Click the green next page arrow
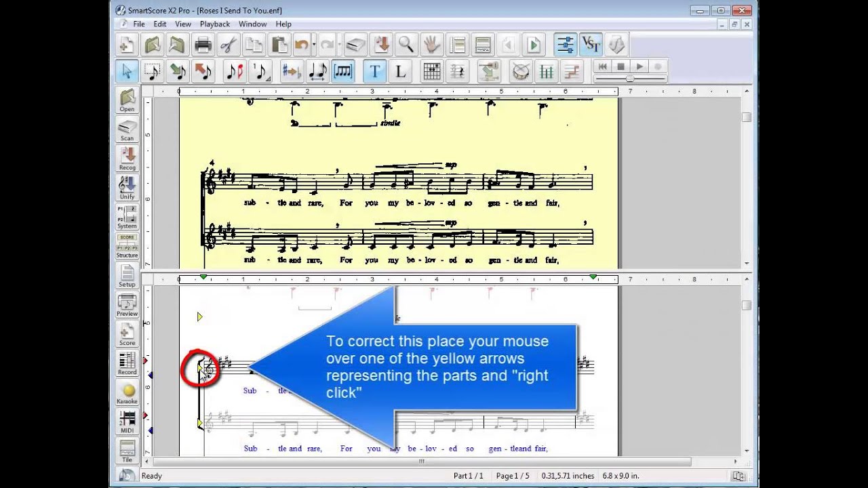Image resolution: width=868 pixels, height=488 pixels. pos(533,45)
